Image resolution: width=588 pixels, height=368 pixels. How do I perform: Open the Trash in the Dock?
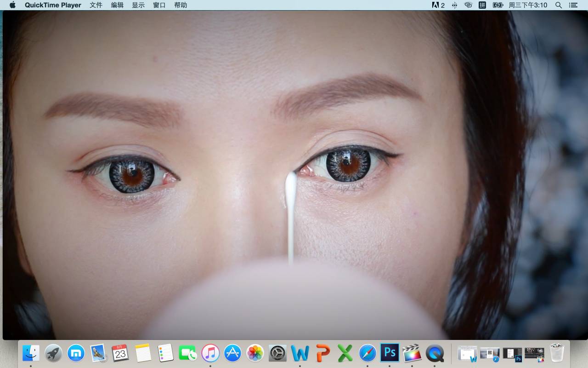coord(557,353)
